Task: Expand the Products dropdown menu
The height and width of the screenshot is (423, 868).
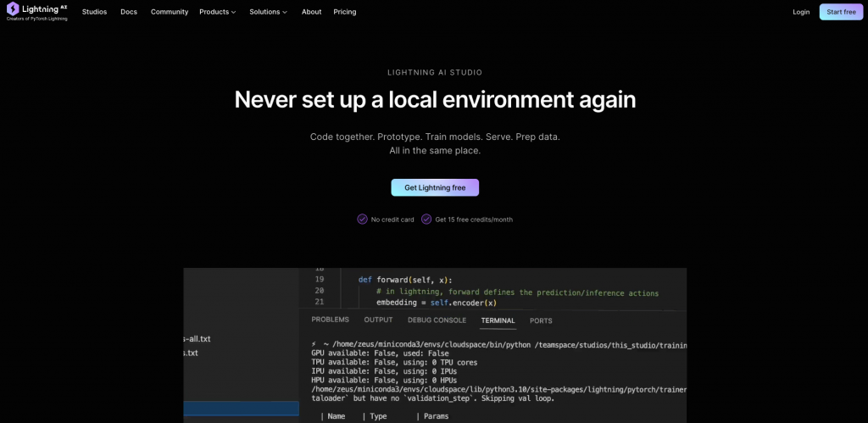Action: tap(218, 12)
